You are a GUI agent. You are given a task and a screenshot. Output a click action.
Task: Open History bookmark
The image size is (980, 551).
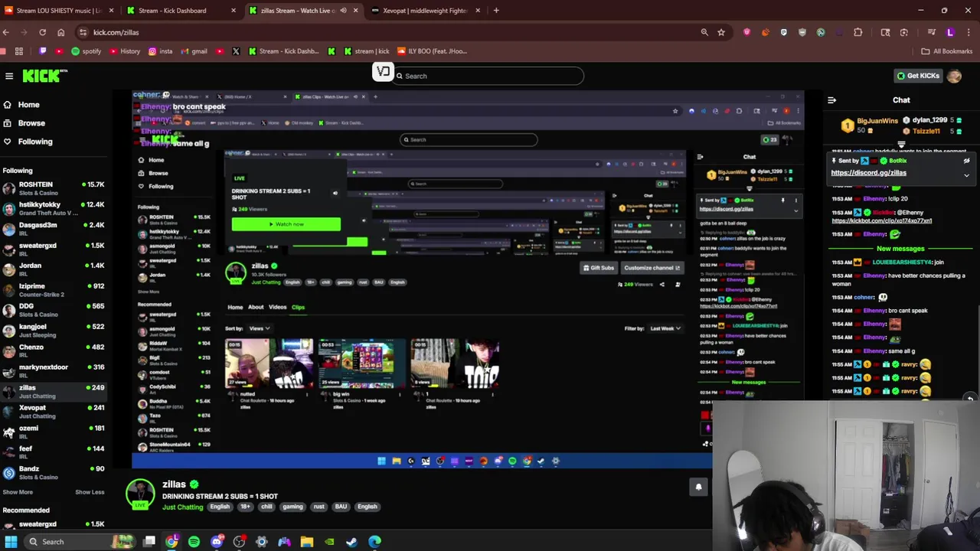(x=124, y=51)
